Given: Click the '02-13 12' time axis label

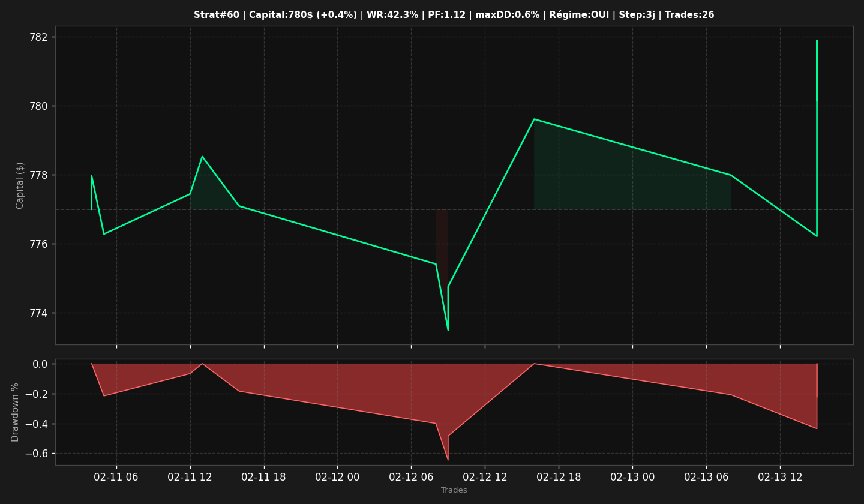Looking at the screenshot, I should [780, 478].
